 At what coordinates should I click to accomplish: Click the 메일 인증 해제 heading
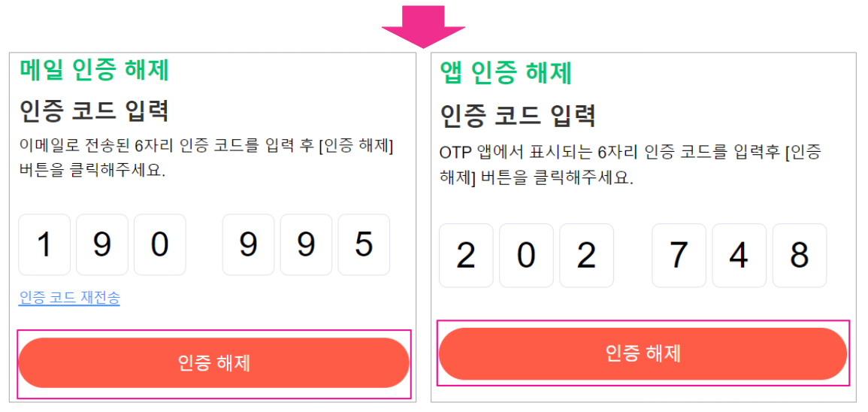coord(95,70)
